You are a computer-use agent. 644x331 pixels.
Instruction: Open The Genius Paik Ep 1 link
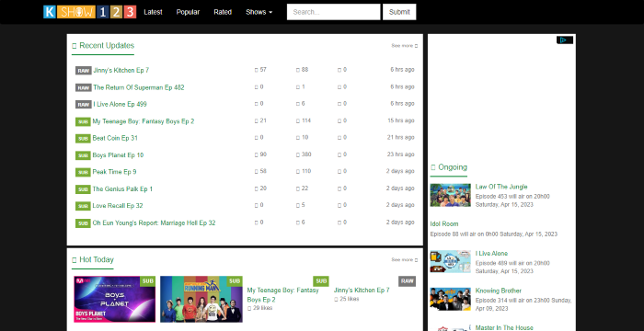(122, 189)
